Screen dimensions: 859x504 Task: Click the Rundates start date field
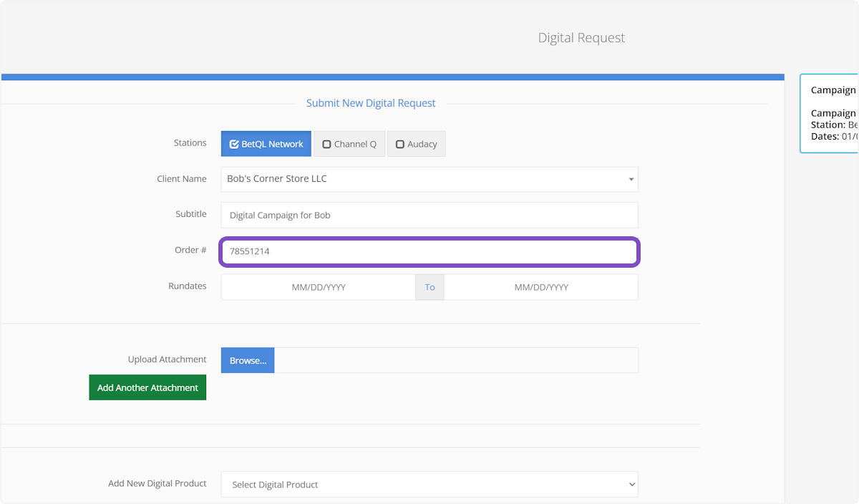[318, 287]
